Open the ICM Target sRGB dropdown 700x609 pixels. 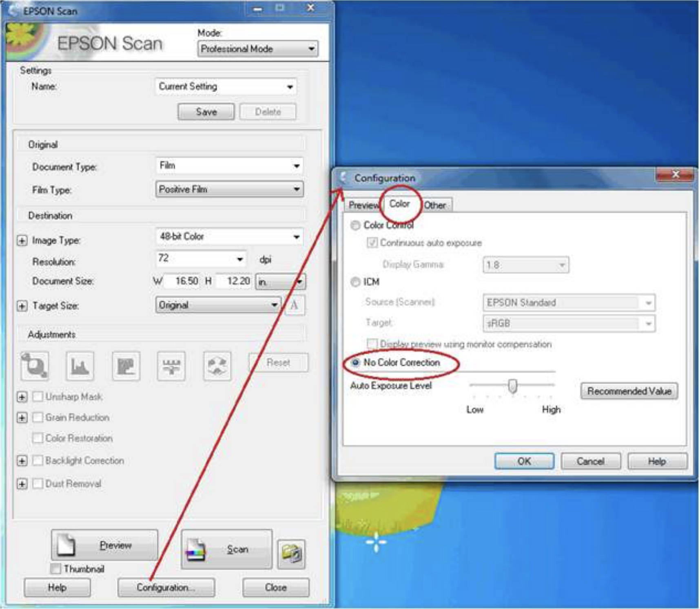click(x=569, y=324)
